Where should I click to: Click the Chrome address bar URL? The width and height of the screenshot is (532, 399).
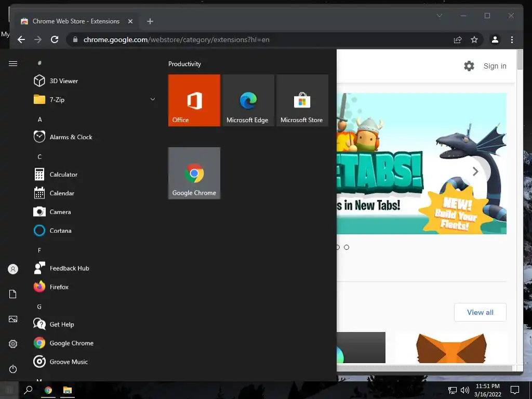tap(177, 39)
